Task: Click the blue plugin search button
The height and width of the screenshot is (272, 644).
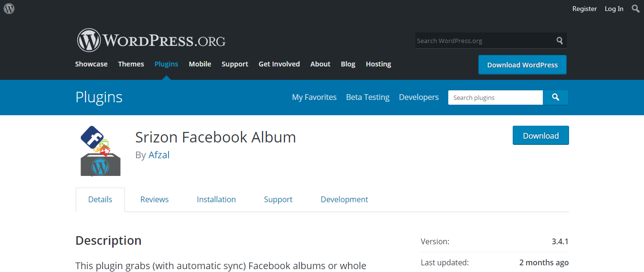Action: click(555, 98)
